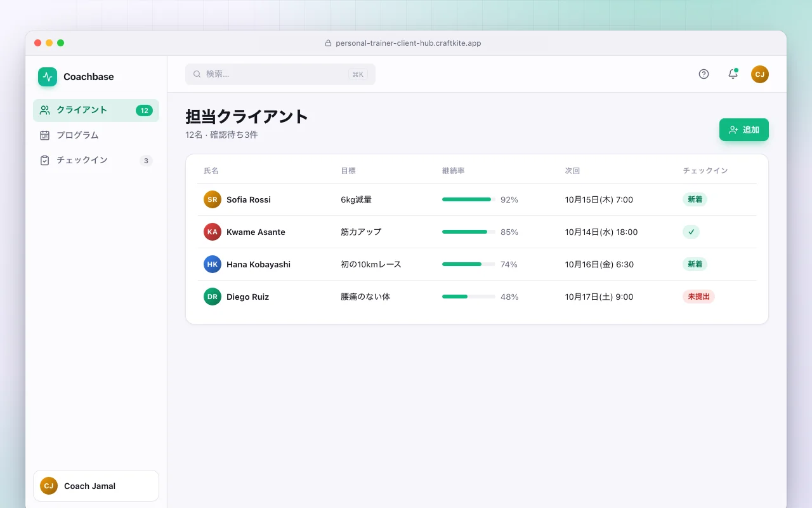Click the address bar URL
Image resolution: width=812 pixels, height=508 pixels.
point(408,43)
